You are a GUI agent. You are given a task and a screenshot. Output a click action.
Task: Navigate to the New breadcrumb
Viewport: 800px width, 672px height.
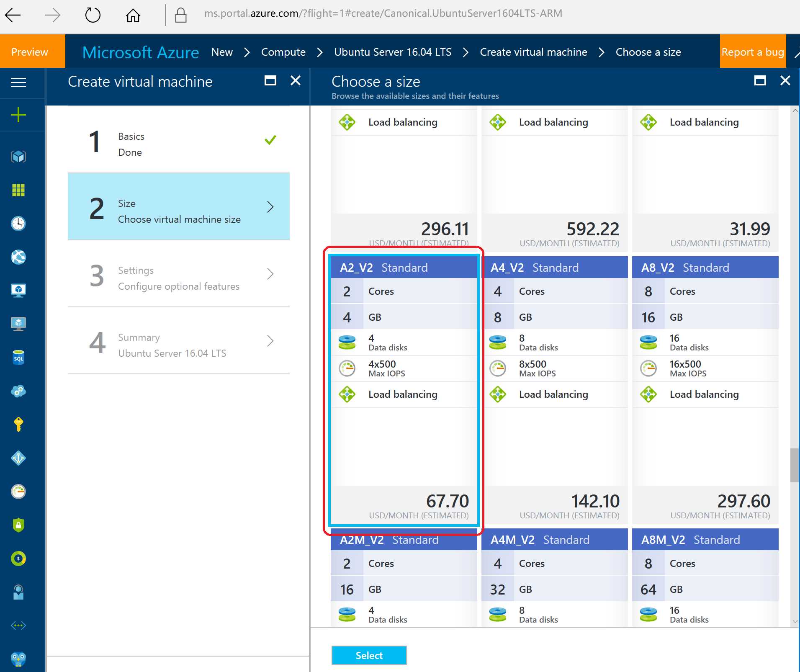tap(222, 52)
